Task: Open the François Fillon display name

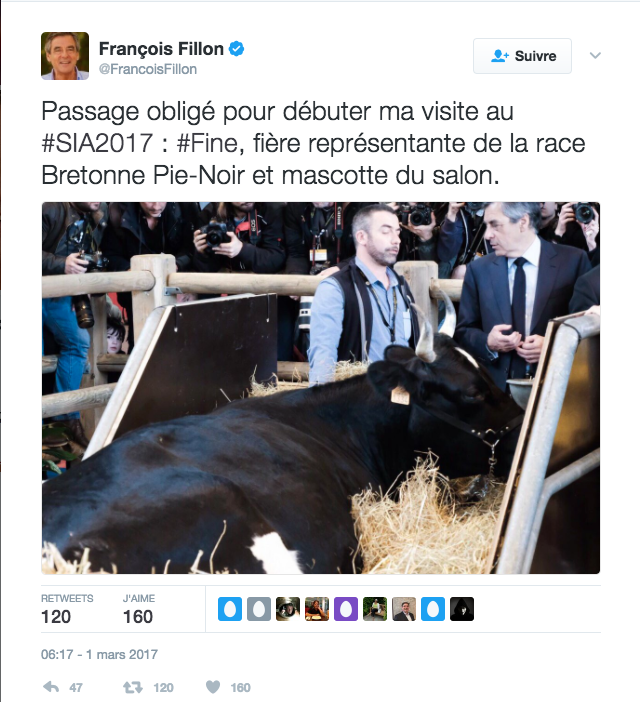Action: click(x=161, y=48)
